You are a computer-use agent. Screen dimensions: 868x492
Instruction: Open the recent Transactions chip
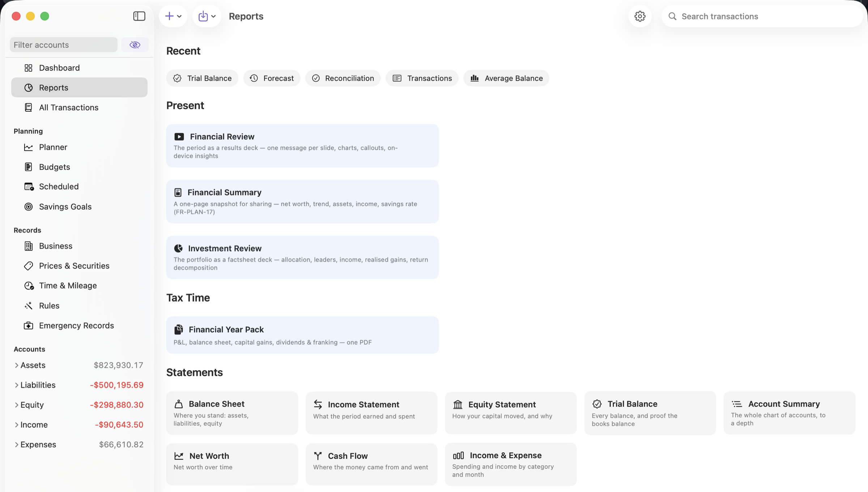[422, 78]
